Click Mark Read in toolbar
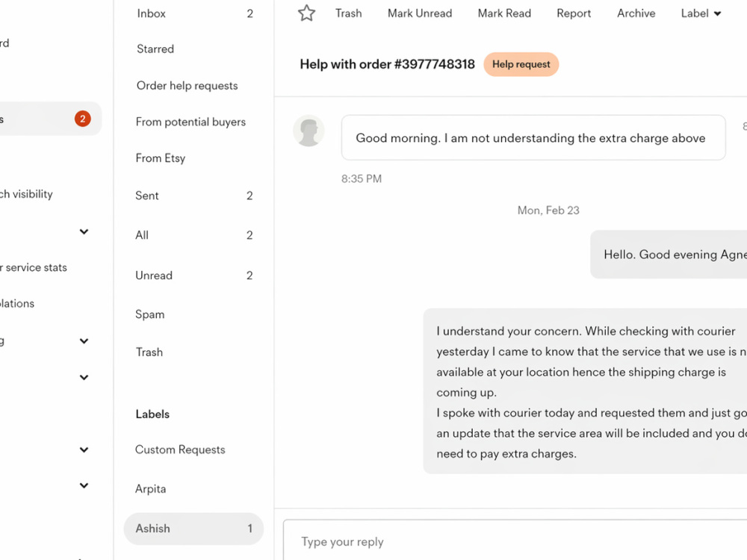This screenshot has width=747, height=560. pos(504,13)
